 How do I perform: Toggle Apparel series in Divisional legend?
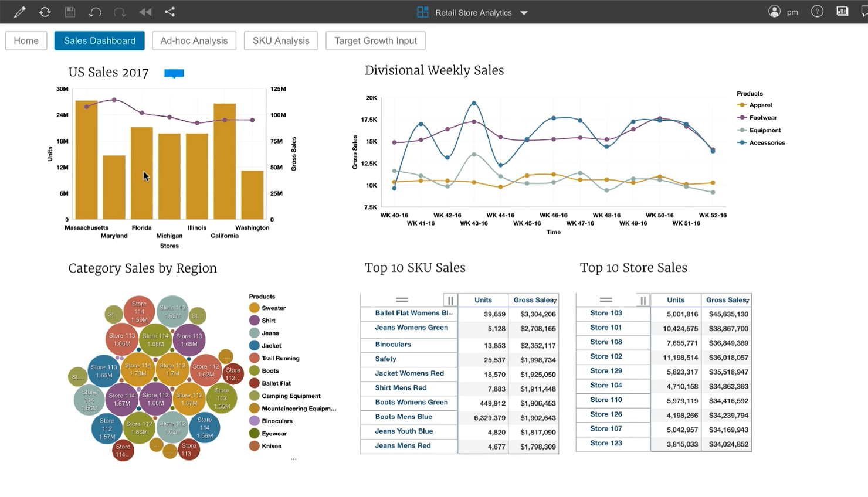click(755, 105)
